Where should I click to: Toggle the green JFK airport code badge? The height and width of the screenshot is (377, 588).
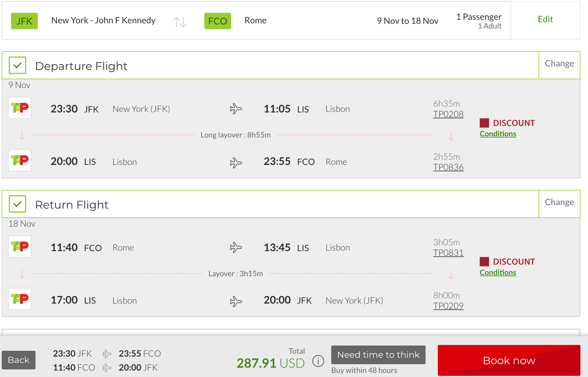coord(24,20)
